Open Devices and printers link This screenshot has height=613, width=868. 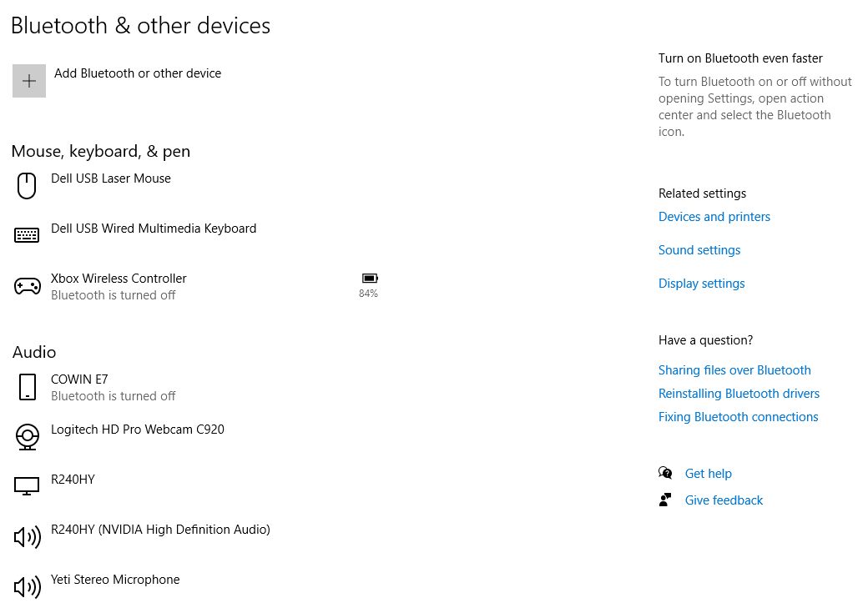point(714,216)
